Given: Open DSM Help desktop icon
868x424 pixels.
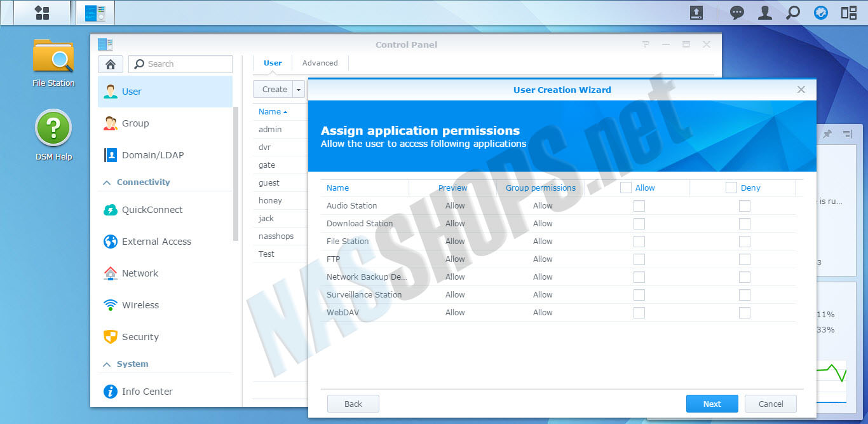Looking at the screenshot, I should coord(53,135).
